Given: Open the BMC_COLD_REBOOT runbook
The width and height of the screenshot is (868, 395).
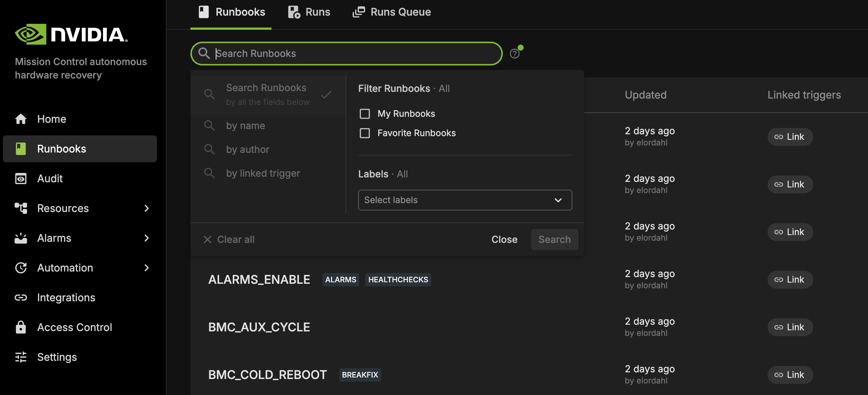Looking at the screenshot, I should pos(267,375).
